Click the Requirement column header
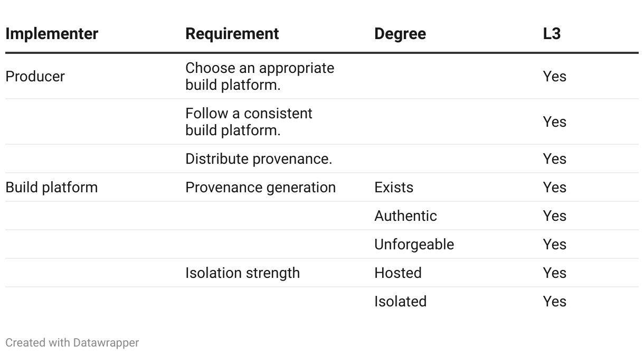This screenshot has height=355, width=644. coord(232,34)
